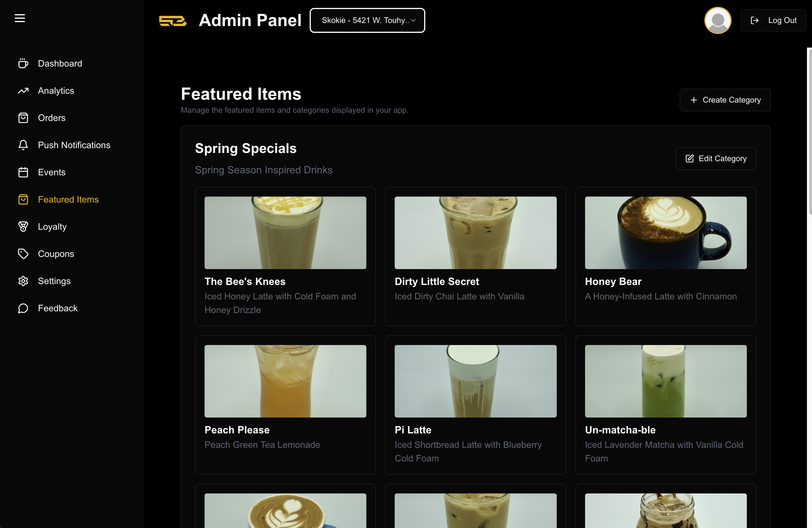
Task: Select the "Pi Latte" item title
Action: 413,430
